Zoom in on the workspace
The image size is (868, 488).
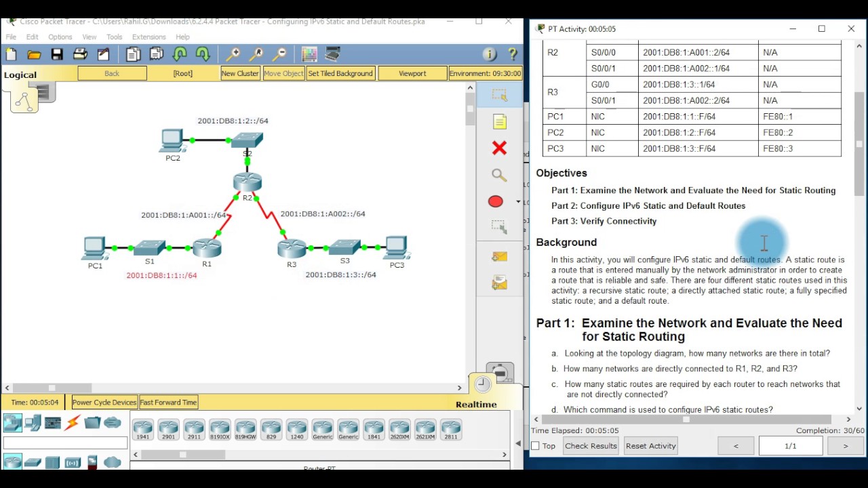click(233, 54)
